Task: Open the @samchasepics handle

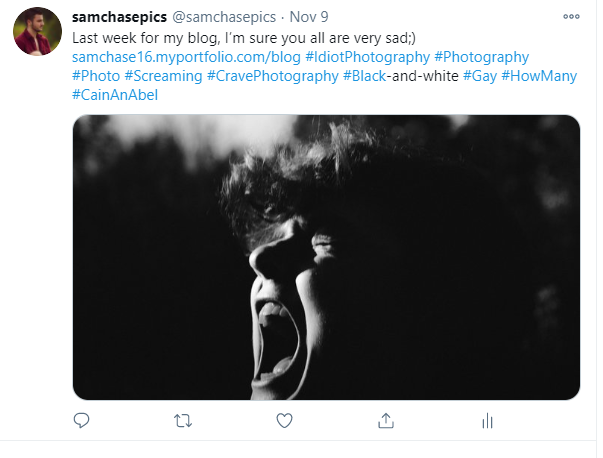Action: [224, 17]
